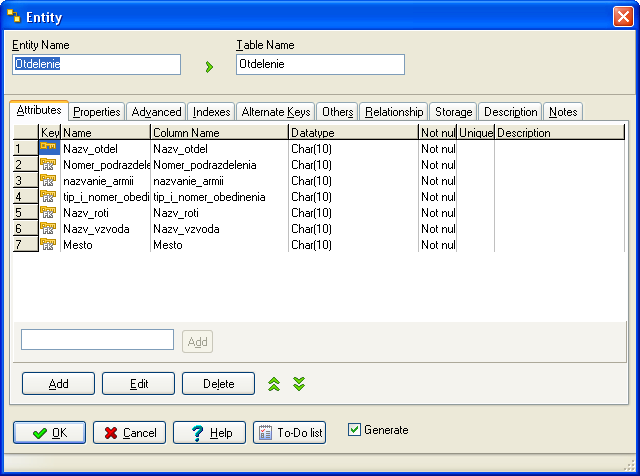This screenshot has height=476, width=640.
Task: Click the foreign key icon for Nazv_vzvoda
Action: (x=48, y=228)
